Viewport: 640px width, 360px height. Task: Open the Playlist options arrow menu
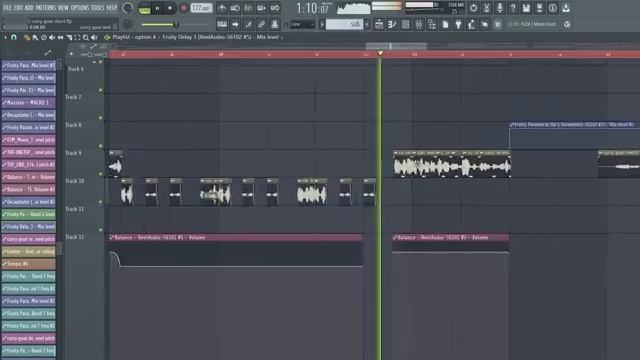click(5, 38)
